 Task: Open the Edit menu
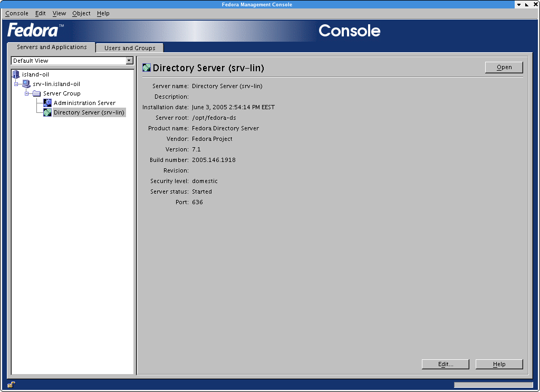pos(40,13)
